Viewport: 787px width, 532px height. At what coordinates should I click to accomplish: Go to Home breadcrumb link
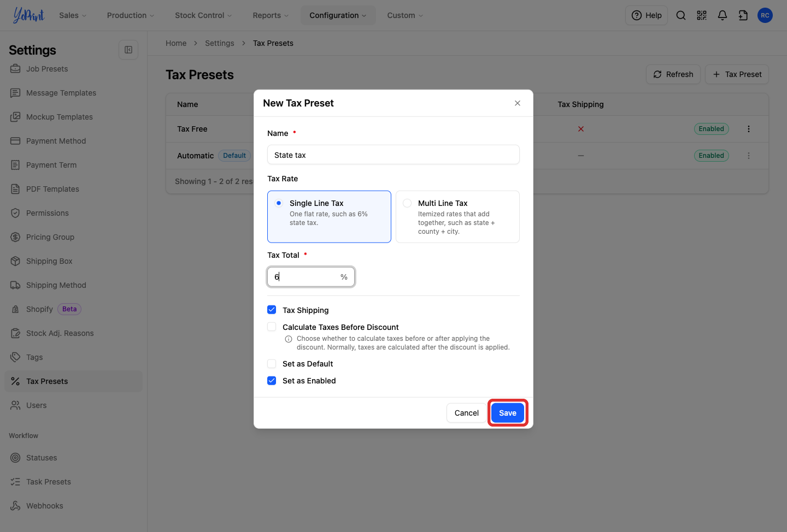pos(176,43)
